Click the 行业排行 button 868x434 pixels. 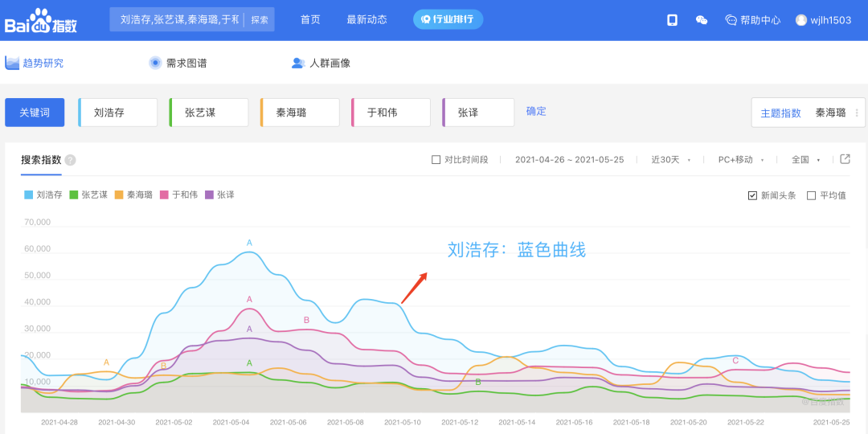[x=448, y=20]
